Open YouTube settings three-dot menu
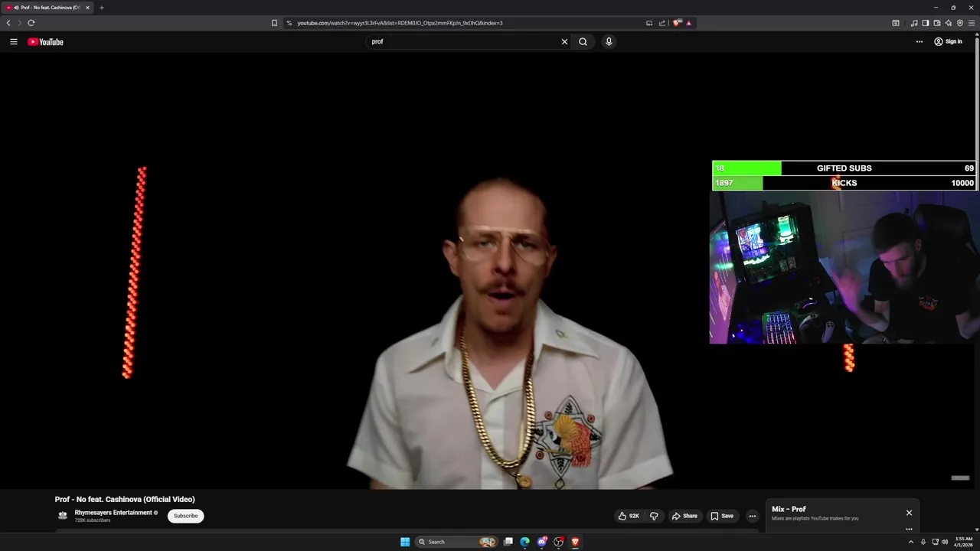 point(919,41)
